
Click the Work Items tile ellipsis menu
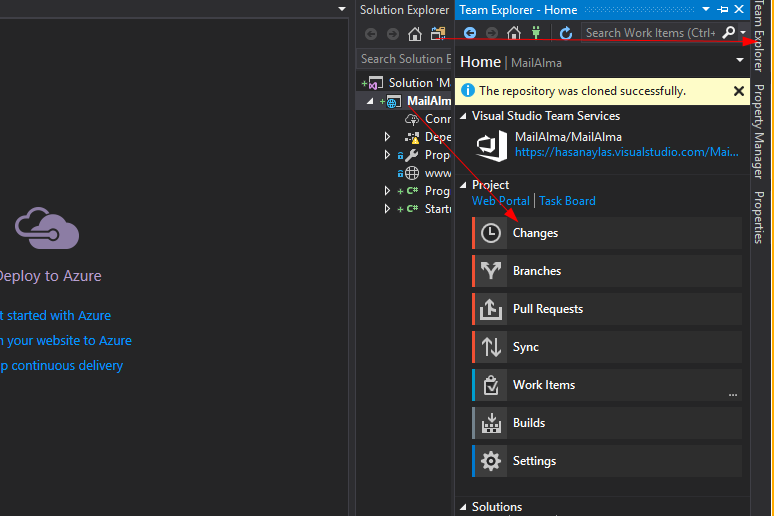[733, 395]
